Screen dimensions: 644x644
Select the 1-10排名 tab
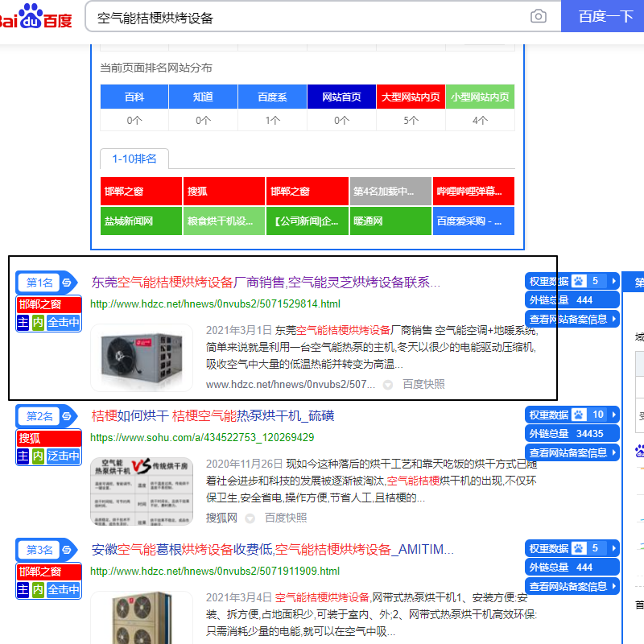click(x=134, y=159)
